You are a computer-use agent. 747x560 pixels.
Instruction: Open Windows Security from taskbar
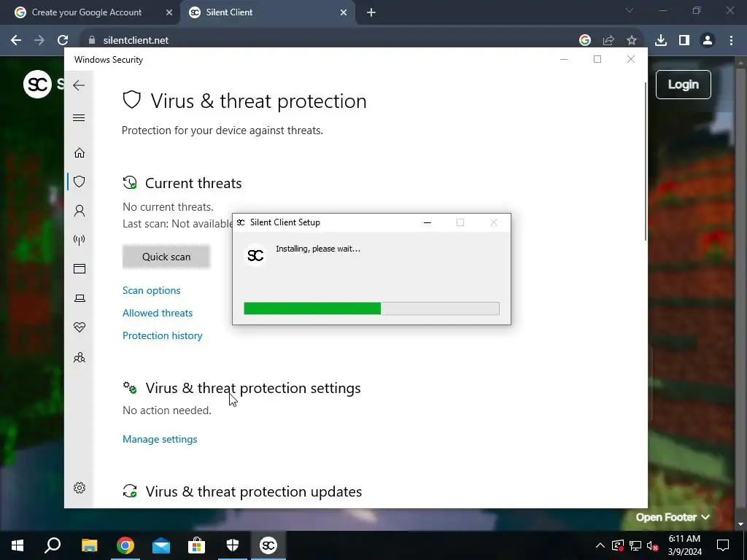pos(233,545)
